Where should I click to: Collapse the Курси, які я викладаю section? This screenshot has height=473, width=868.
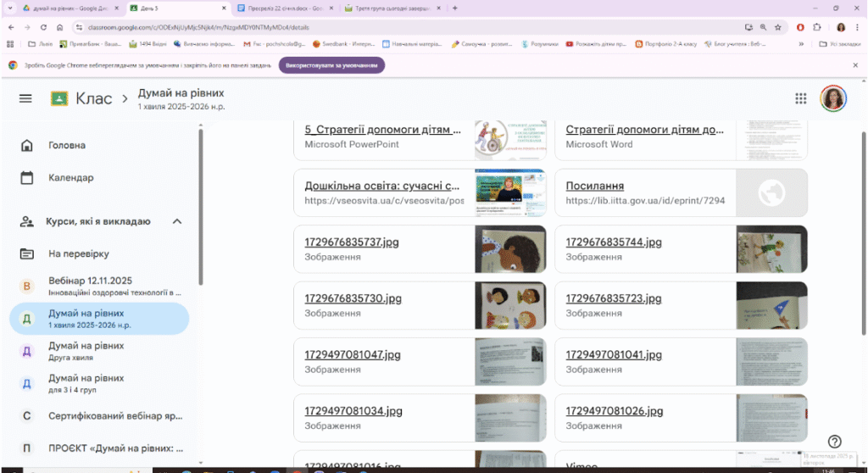(177, 221)
